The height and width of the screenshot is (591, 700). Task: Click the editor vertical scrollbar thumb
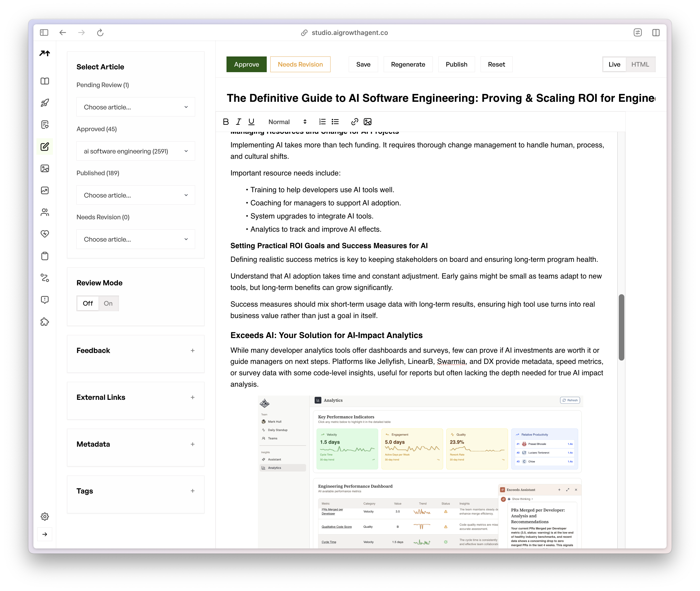tap(621, 327)
